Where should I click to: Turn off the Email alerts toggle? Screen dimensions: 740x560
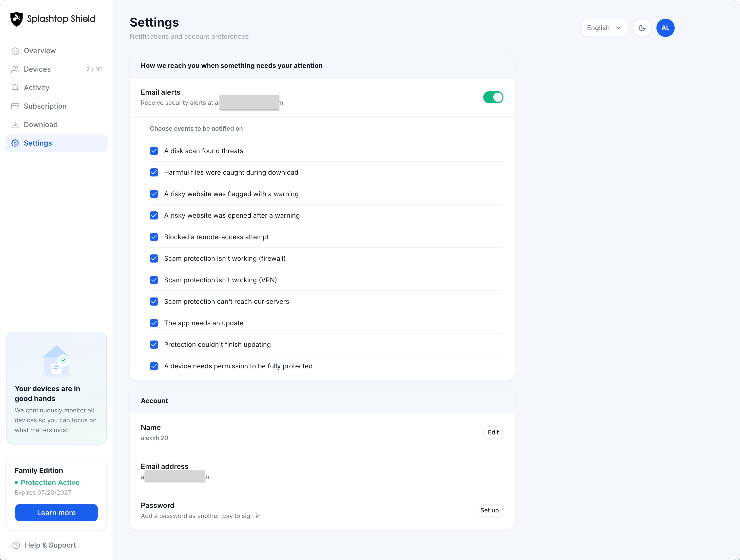493,97
